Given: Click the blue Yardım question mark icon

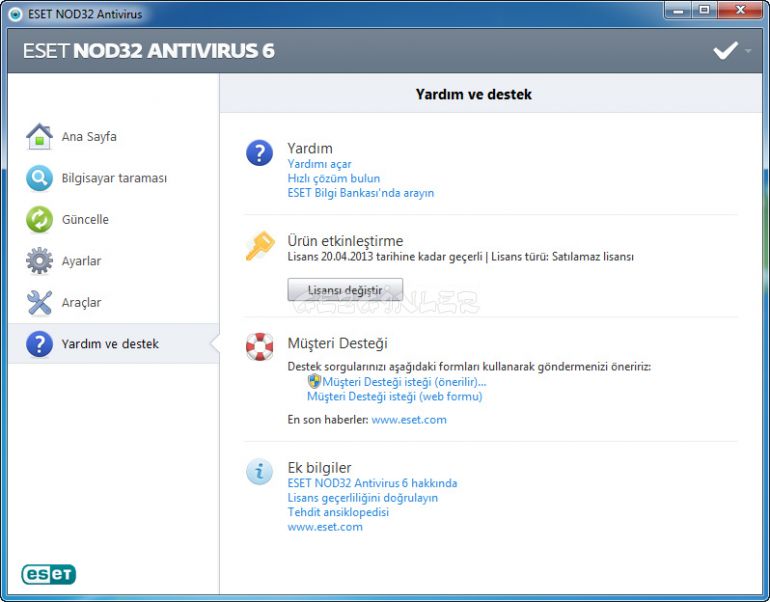Looking at the screenshot, I should (x=259, y=153).
